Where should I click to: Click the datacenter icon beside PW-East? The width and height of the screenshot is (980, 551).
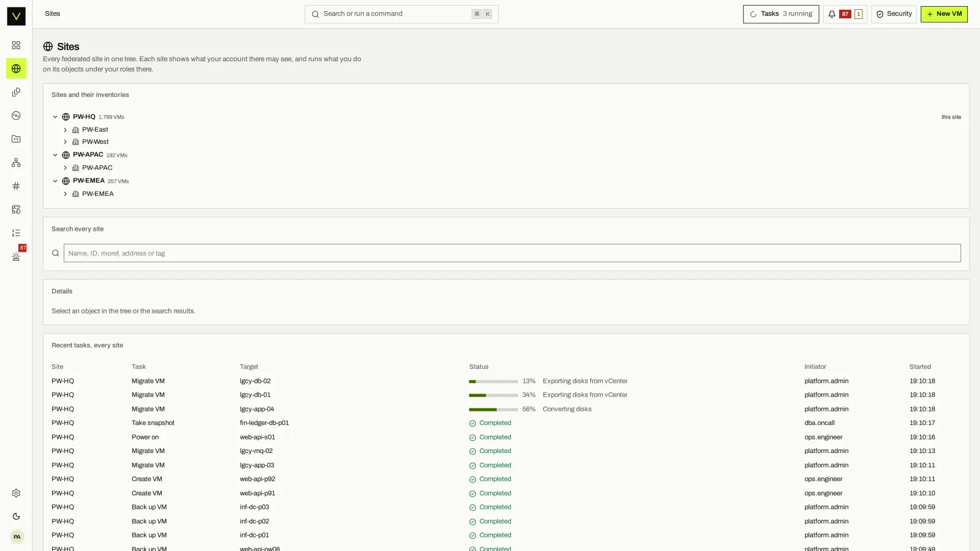click(75, 130)
